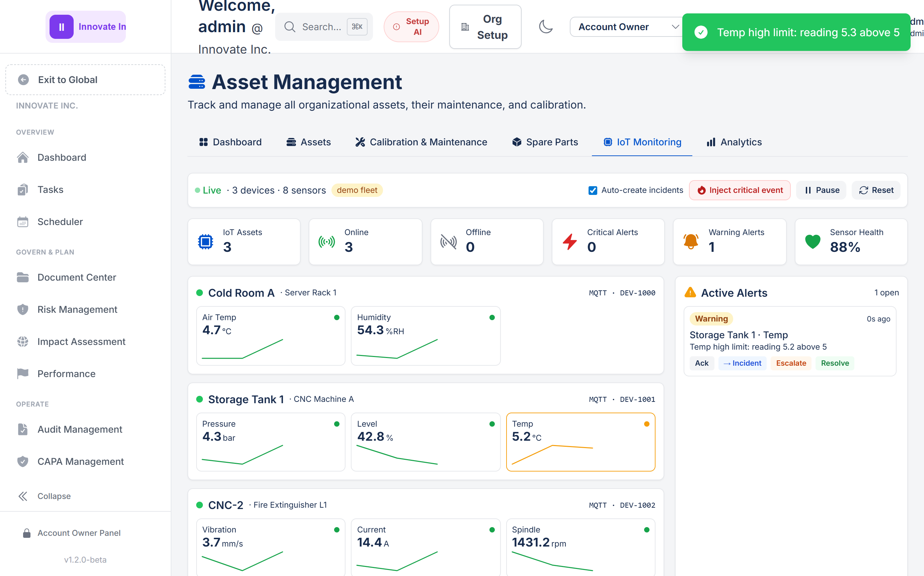The width and height of the screenshot is (924, 576).
Task: Click the Warning Alerts bell icon
Action: tap(691, 241)
